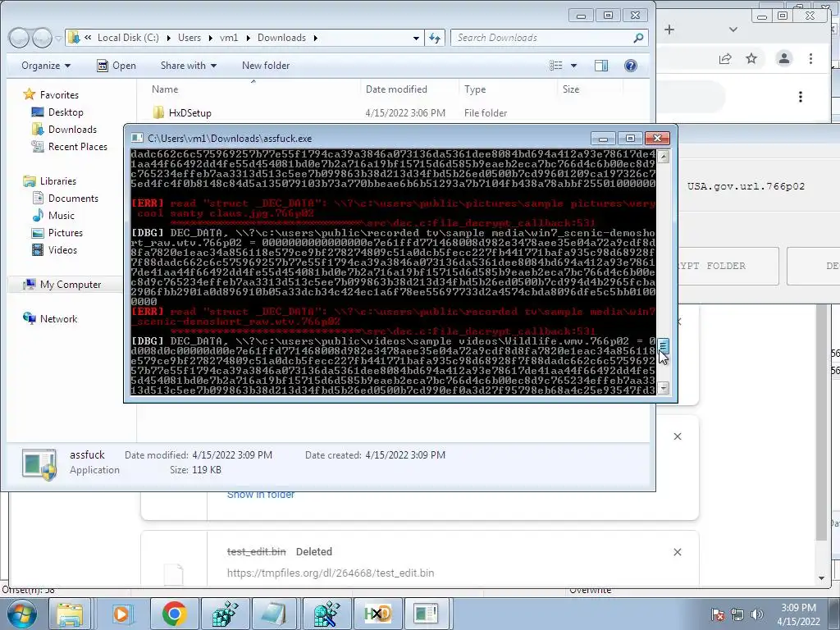Click Local Disk (C:) breadcrumb
840x630 pixels.
pyautogui.click(x=128, y=38)
